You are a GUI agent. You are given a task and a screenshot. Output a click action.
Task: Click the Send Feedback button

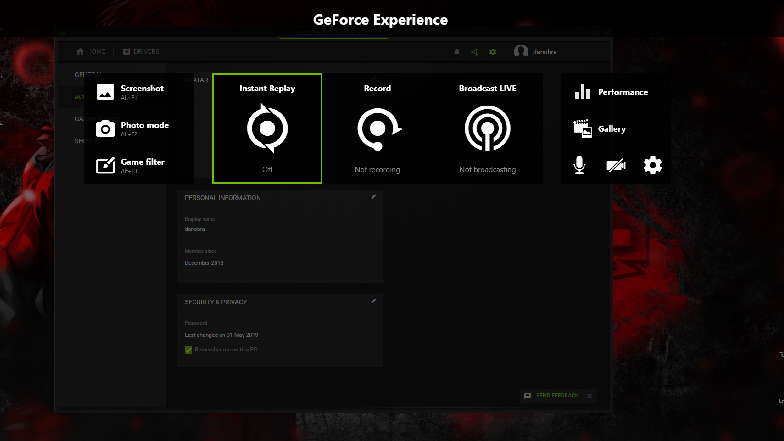coord(551,396)
